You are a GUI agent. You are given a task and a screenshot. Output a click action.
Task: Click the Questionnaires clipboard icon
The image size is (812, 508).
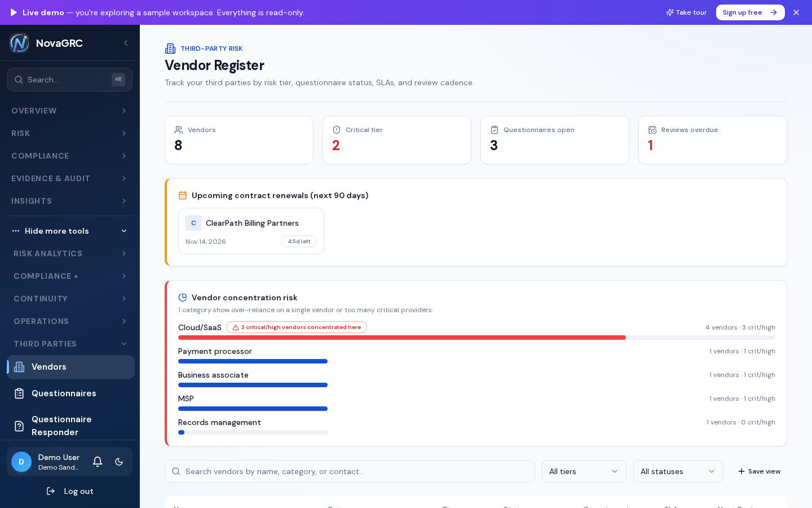coord(19,393)
